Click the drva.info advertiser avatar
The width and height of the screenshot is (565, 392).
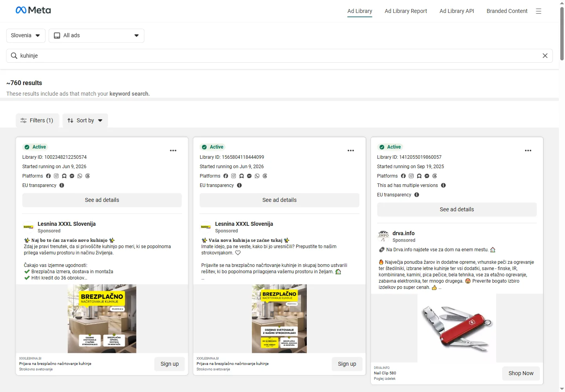pos(383,236)
